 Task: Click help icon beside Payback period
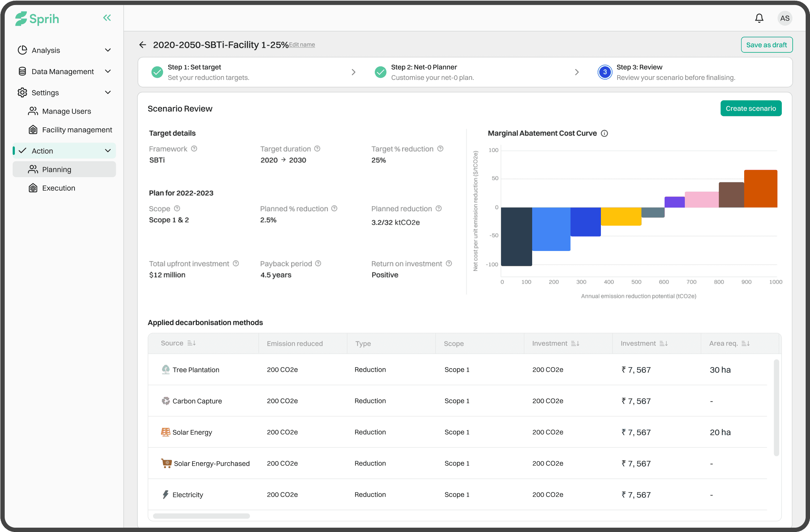[x=318, y=263]
